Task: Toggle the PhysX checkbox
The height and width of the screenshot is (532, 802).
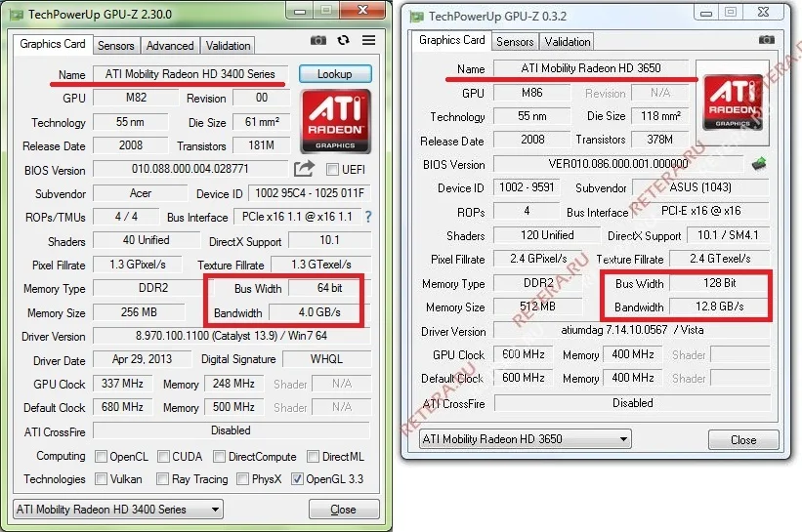Action: point(243,479)
